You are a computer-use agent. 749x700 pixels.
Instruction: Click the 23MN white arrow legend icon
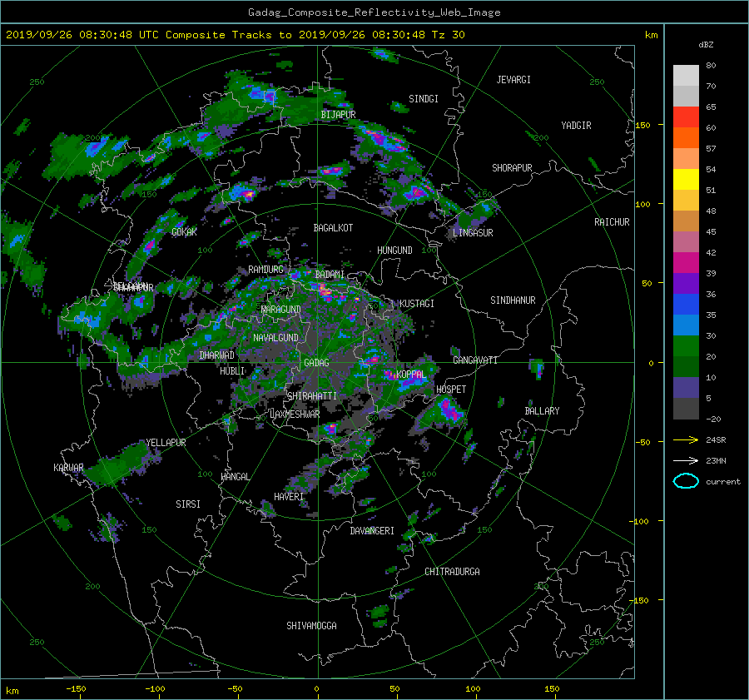tap(686, 460)
